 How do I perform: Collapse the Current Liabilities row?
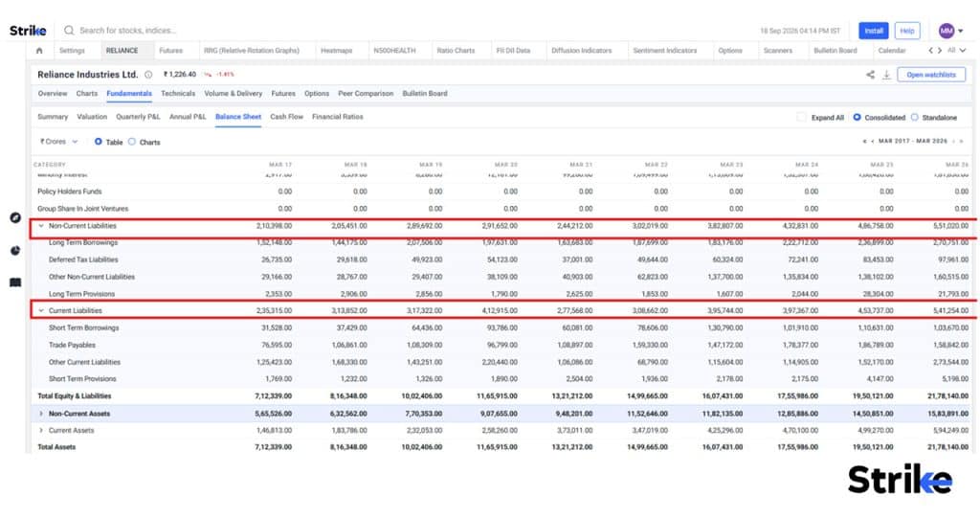pos(41,310)
